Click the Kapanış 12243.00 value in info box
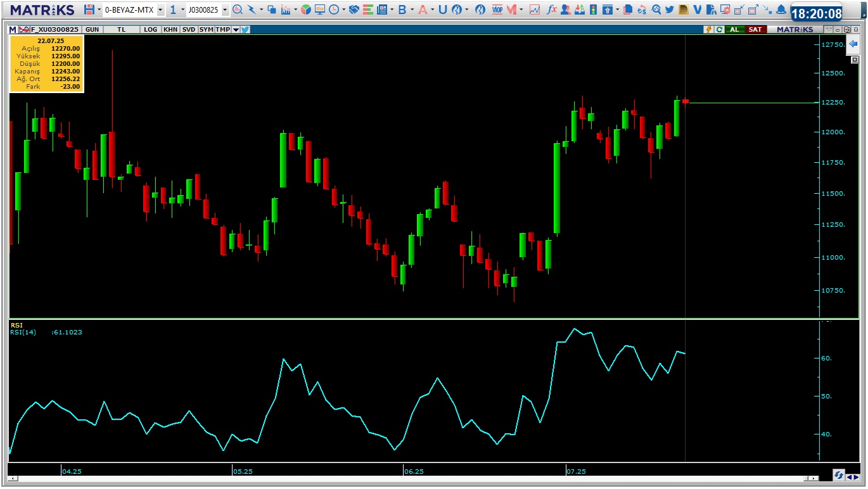868x489 pixels. click(x=66, y=72)
